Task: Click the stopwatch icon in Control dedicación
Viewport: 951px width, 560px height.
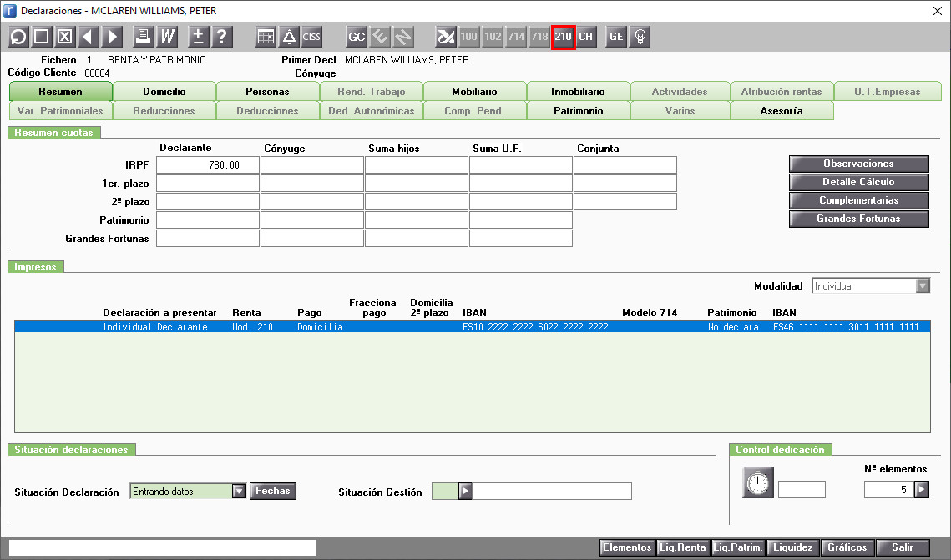Action: [758, 482]
